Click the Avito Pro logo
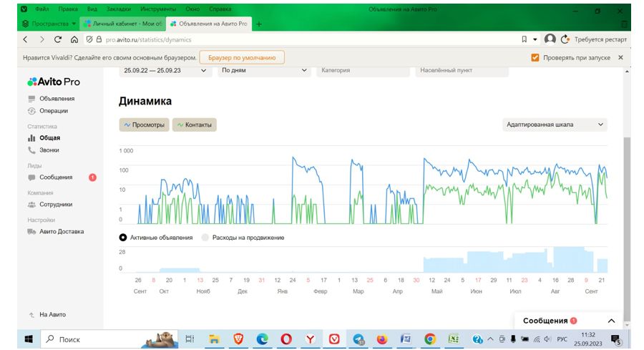Image resolution: width=644 pixels, height=350 pixels. pos(54,82)
